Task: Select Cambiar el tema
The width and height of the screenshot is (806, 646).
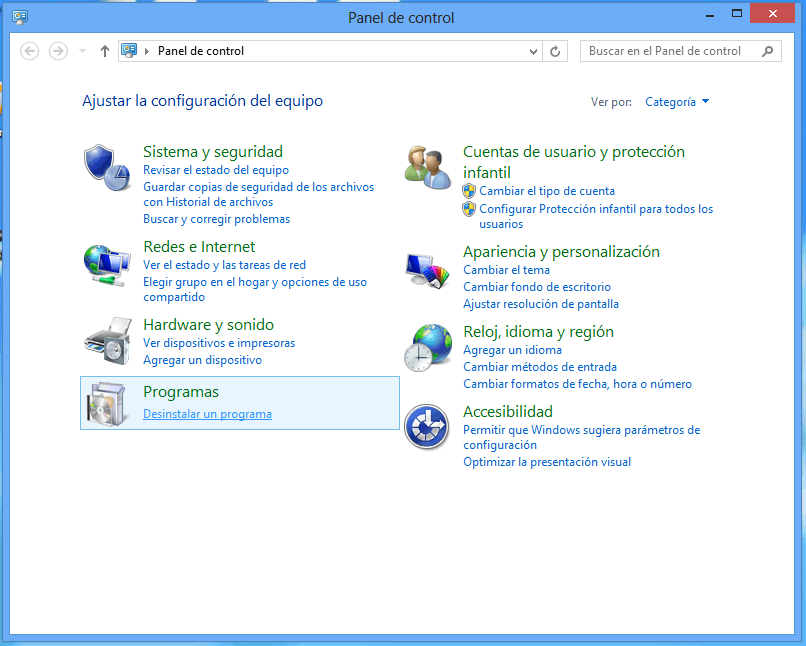Action: pyautogui.click(x=506, y=270)
